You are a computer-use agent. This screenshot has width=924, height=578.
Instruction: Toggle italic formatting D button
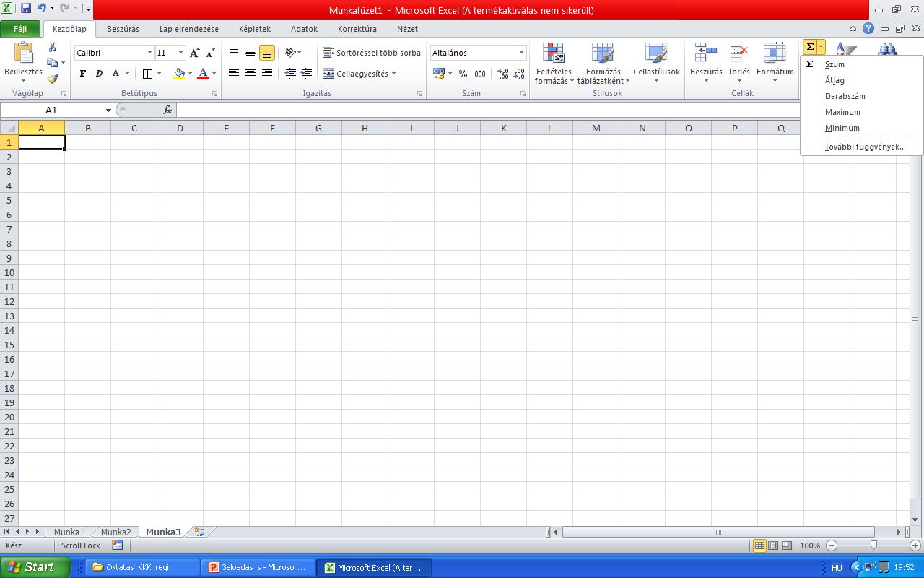(x=99, y=74)
